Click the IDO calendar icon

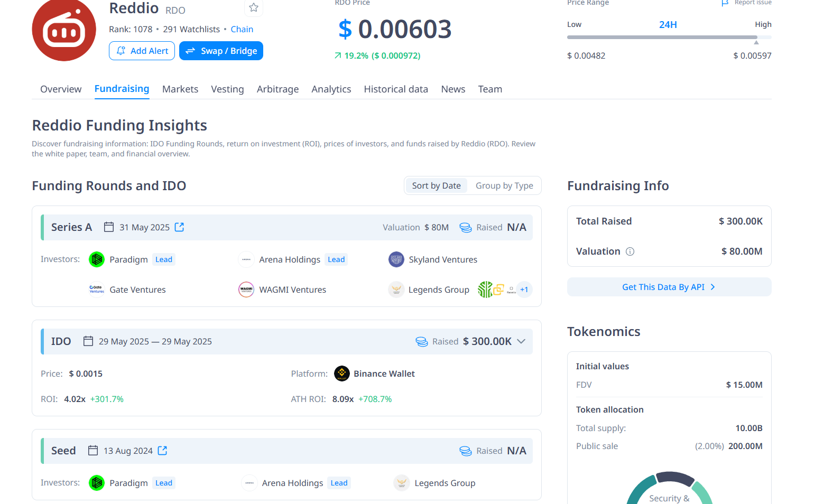coord(88,341)
